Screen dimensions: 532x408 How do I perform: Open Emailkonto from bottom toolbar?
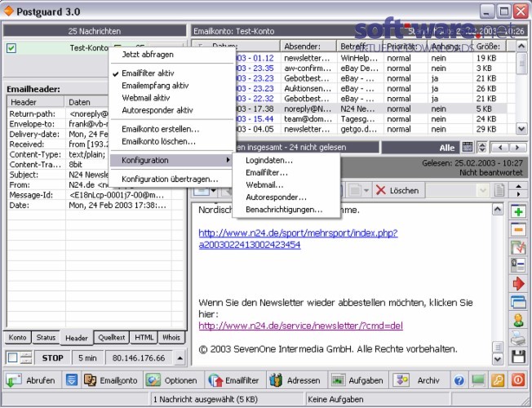coord(111,380)
